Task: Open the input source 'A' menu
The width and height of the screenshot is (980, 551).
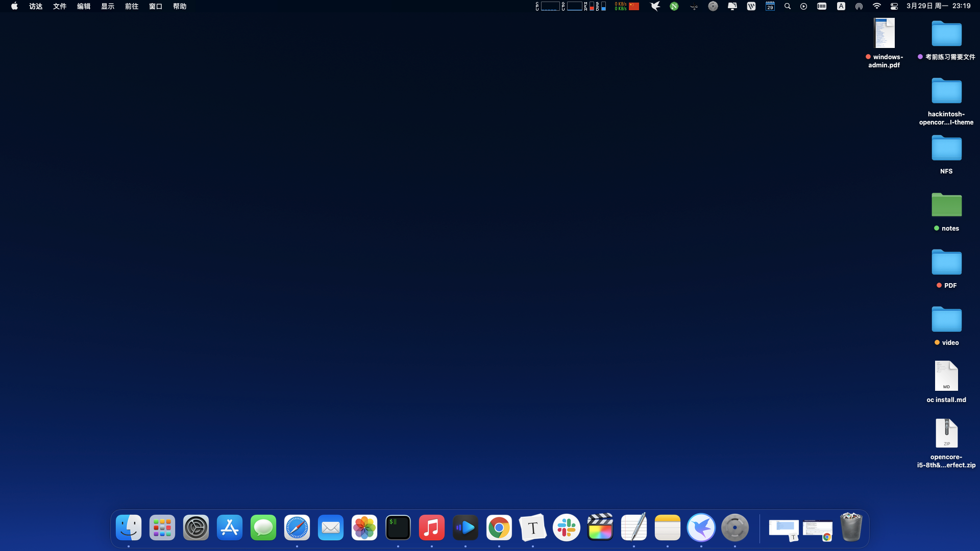Action: pyautogui.click(x=841, y=6)
